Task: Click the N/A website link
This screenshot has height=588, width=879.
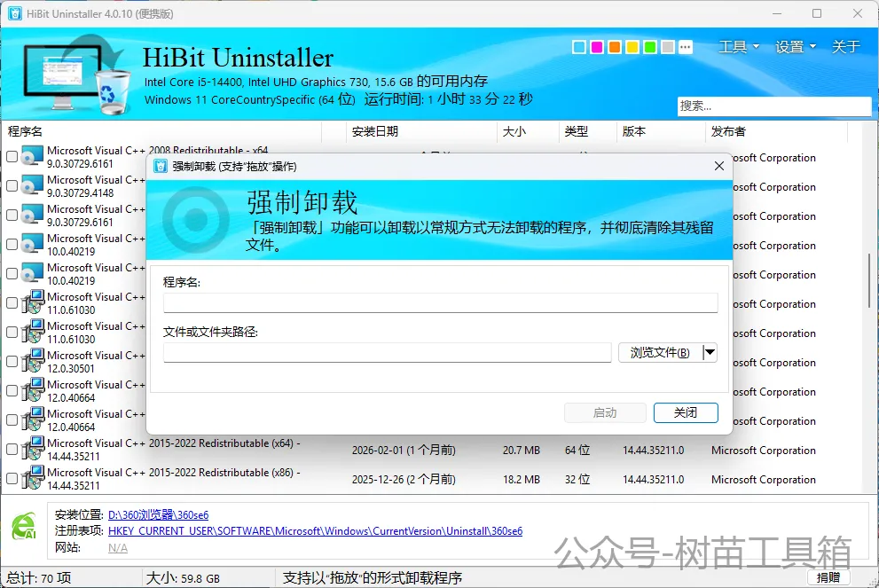Action: [x=118, y=547]
